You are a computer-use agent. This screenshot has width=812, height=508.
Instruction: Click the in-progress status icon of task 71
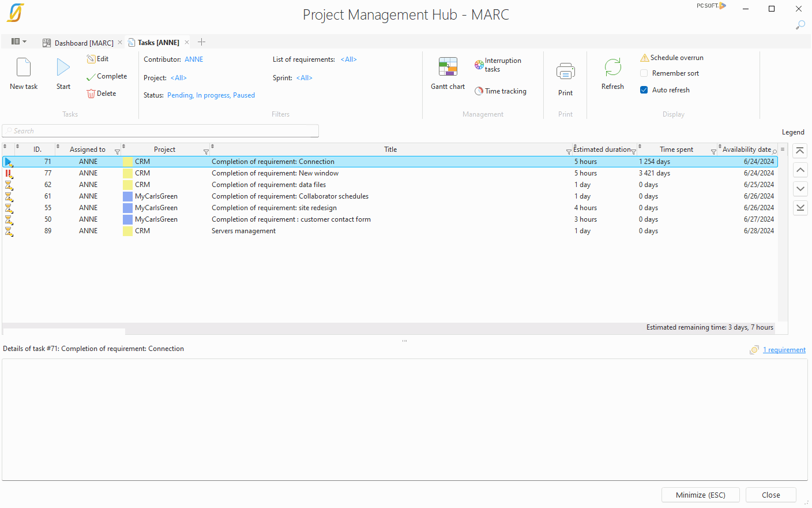tap(9, 162)
